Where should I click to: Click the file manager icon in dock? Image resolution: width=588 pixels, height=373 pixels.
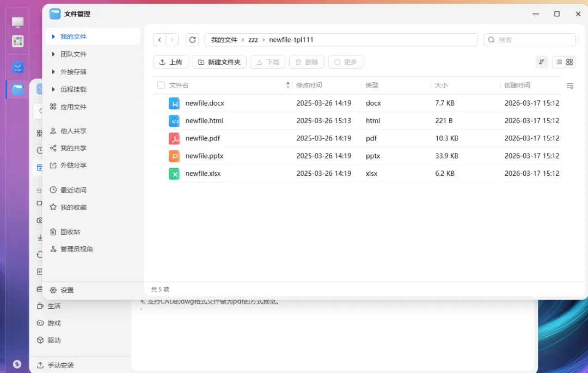[x=17, y=89]
